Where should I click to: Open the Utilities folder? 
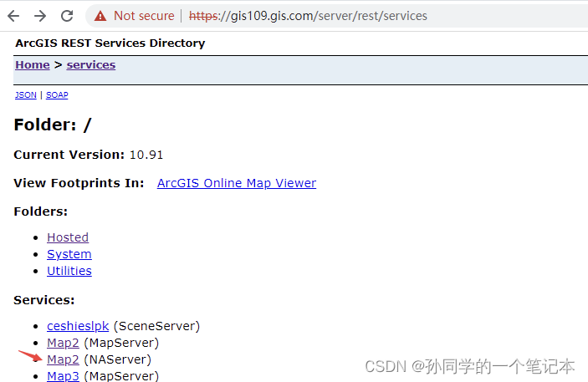69,271
